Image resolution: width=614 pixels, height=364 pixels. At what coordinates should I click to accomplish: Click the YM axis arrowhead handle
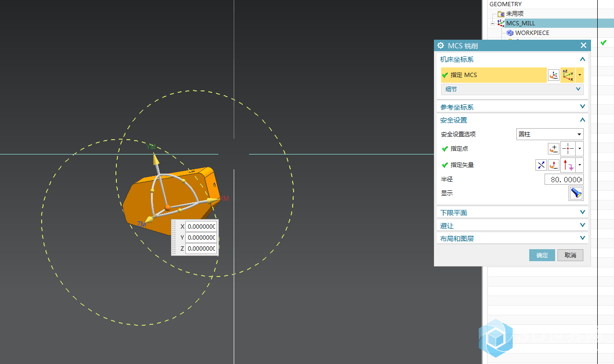(156, 159)
